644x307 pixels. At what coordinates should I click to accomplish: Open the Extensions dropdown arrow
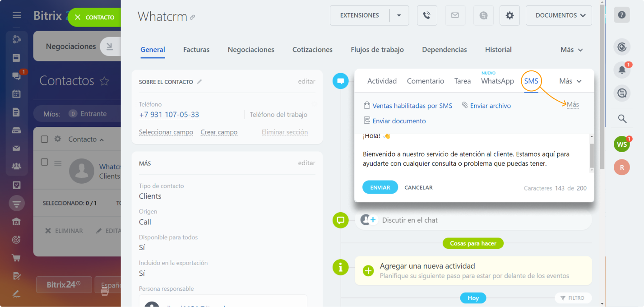pos(399,15)
